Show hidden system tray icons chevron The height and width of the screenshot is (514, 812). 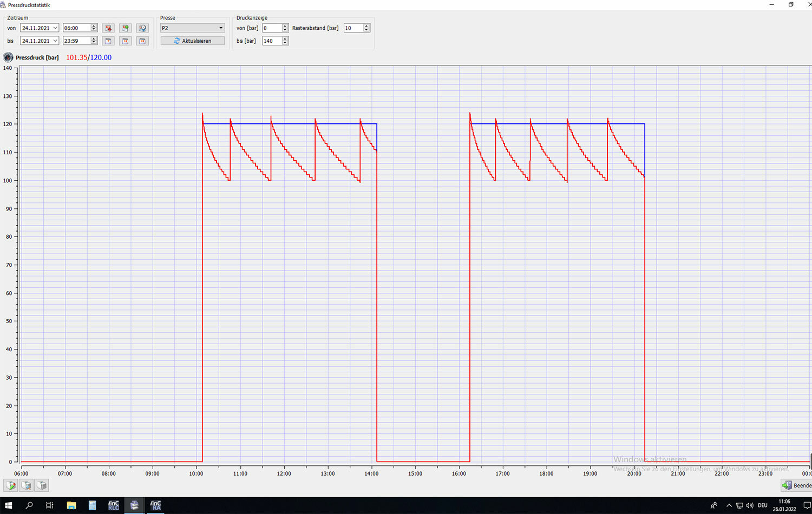pyautogui.click(x=729, y=505)
